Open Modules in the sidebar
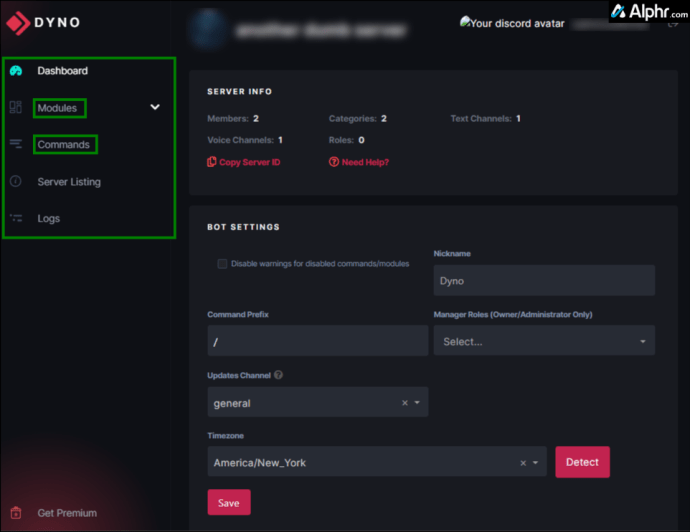The image size is (690, 532). tap(57, 108)
